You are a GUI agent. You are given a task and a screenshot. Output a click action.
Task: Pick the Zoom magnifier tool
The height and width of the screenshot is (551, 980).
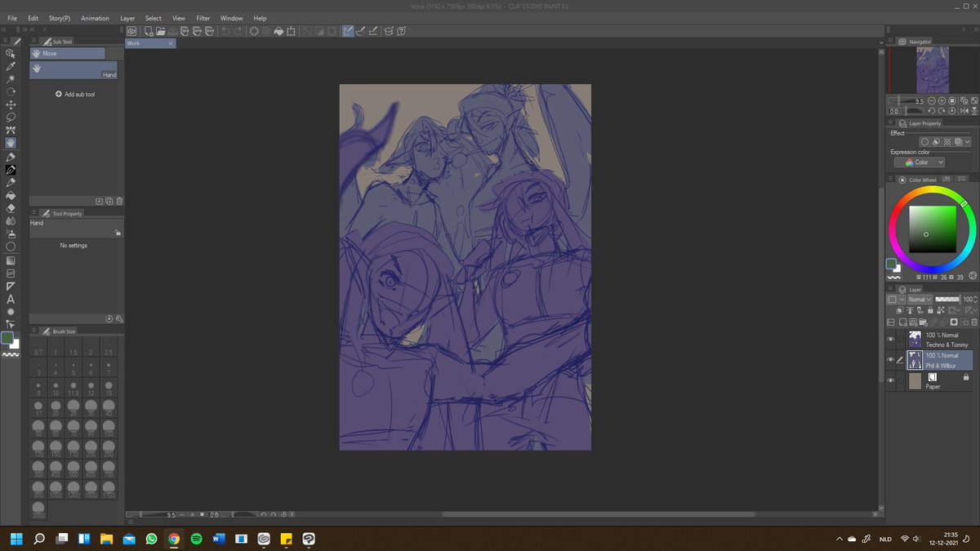11,53
